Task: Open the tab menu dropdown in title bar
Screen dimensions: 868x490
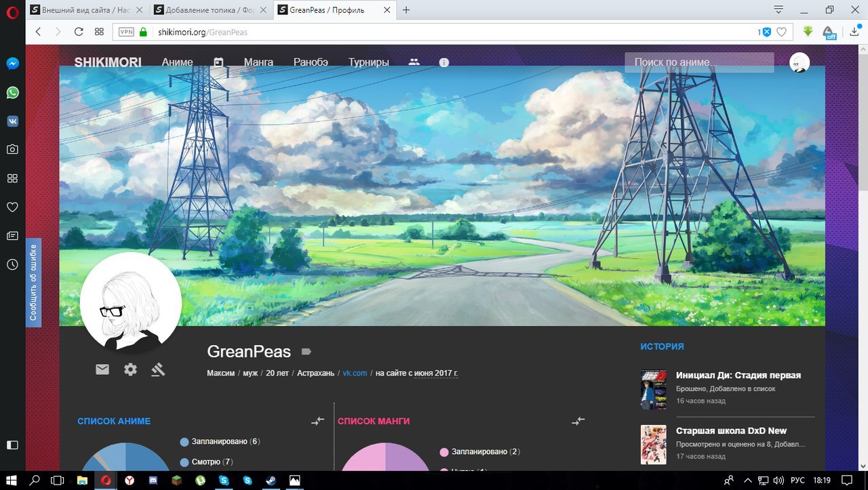Action: (778, 9)
